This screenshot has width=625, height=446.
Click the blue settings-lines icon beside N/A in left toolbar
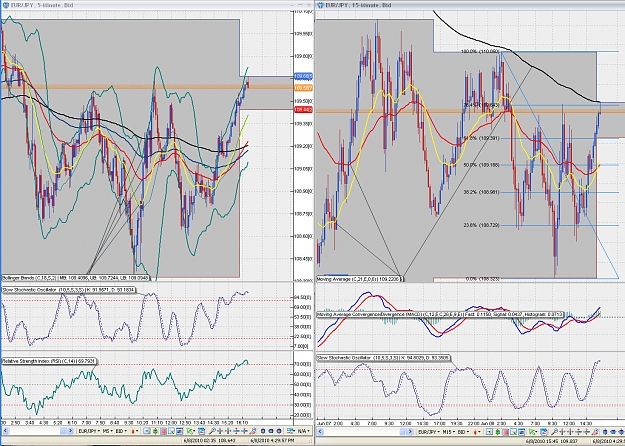coord(291,431)
